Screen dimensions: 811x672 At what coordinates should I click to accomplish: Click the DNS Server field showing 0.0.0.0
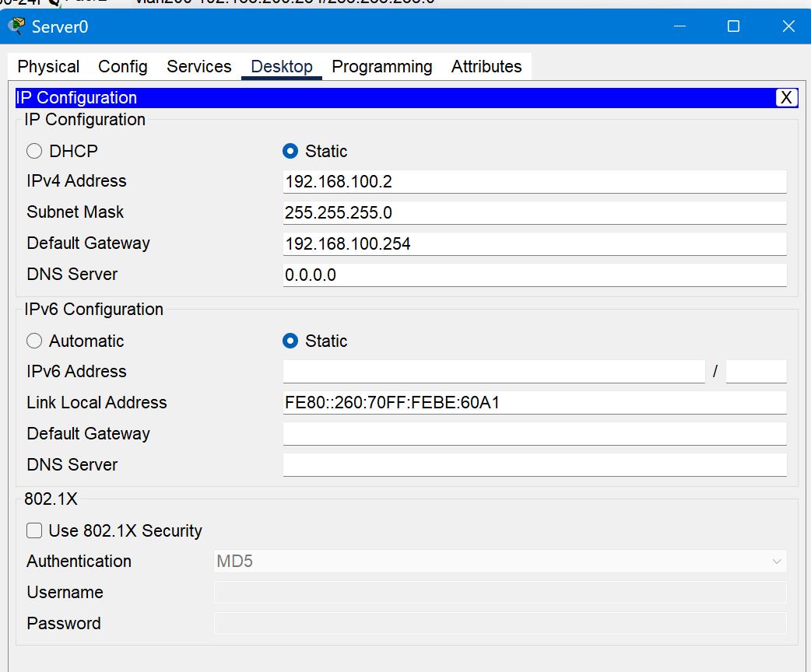(x=534, y=275)
